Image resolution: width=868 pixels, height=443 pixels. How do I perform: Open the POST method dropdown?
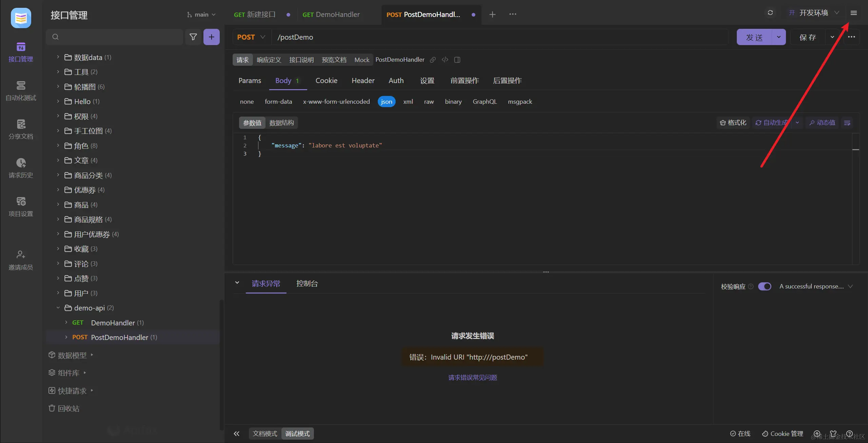point(251,37)
